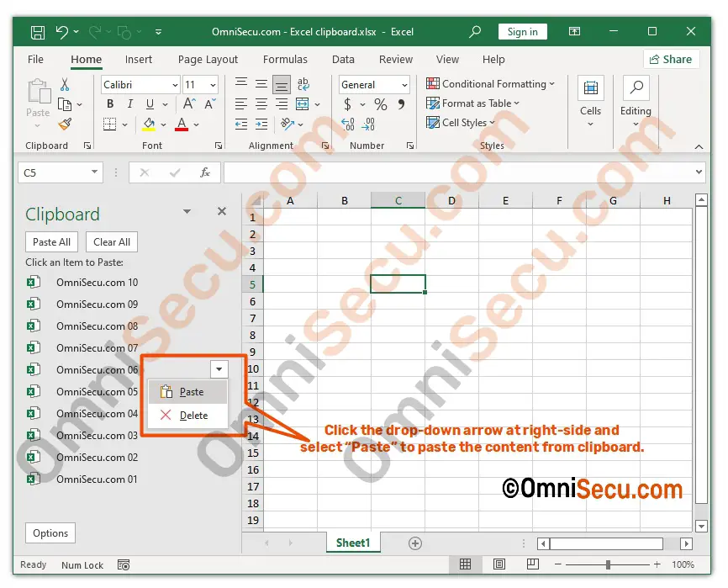This screenshot has height=588, width=728.
Task: Choose Paste from the context menu
Action: coord(188,392)
